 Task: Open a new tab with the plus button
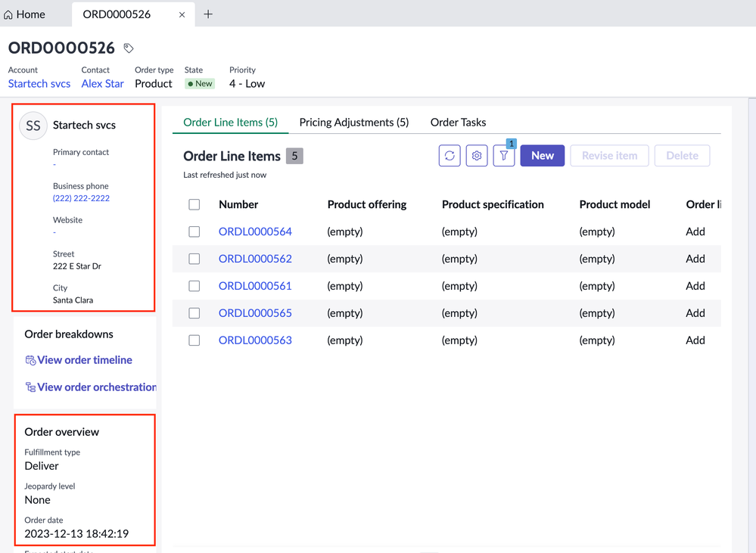tap(208, 14)
